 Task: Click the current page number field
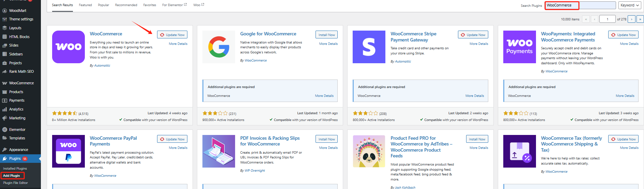click(607, 19)
